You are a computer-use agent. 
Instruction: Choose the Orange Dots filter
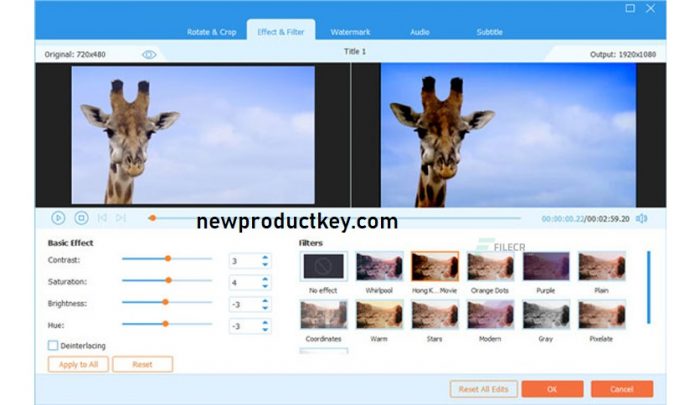(490, 266)
